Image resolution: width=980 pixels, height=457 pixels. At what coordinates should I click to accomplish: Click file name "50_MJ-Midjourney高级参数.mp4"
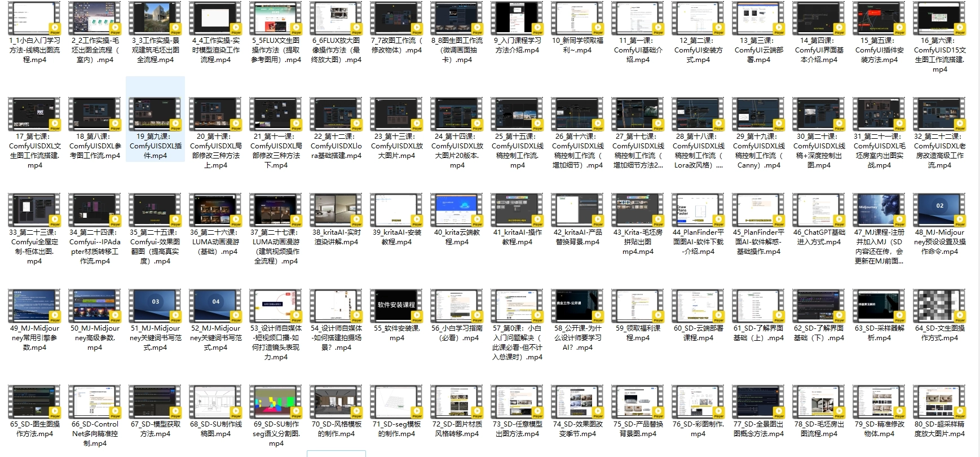click(95, 338)
